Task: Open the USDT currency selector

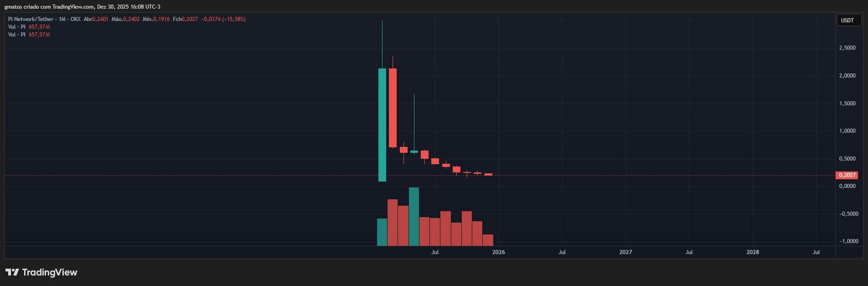Action: pos(848,21)
